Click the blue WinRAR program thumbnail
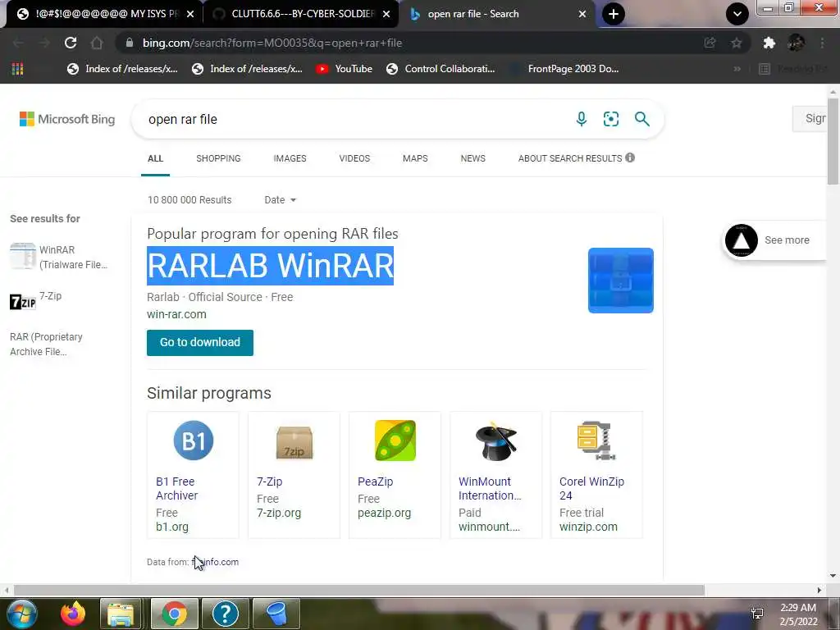 pos(620,281)
